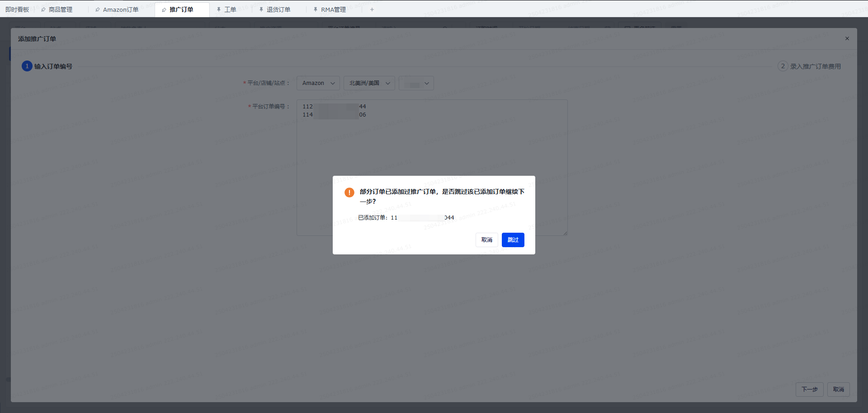Click 取消 at the modal's bottom right
The image size is (868, 413).
coord(838,390)
